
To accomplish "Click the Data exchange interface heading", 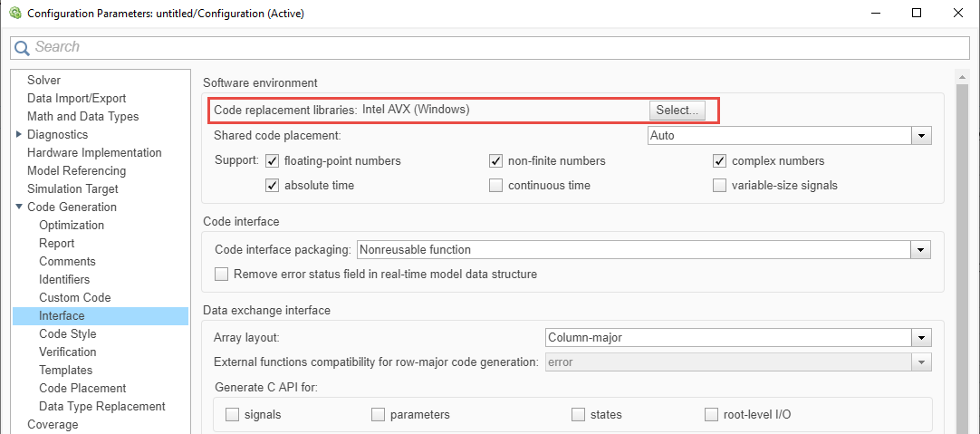I will 267,310.
